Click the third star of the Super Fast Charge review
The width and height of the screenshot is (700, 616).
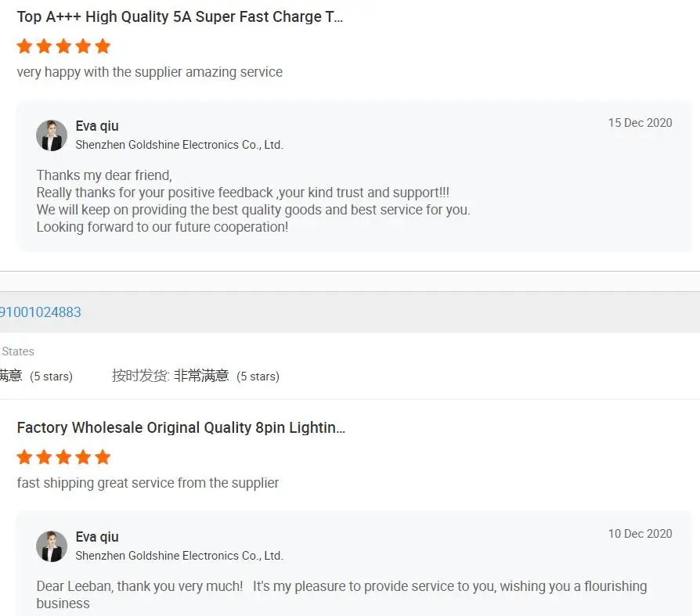[x=63, y=46]
